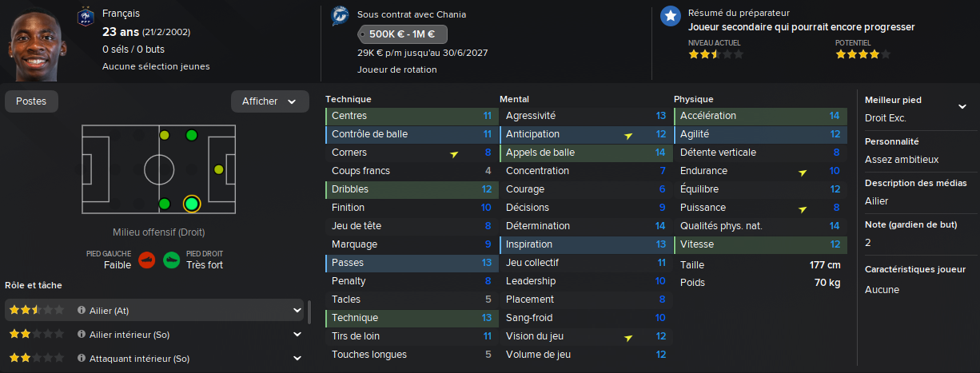Click the 500K € - 1M € value tag

pos(403,34)
